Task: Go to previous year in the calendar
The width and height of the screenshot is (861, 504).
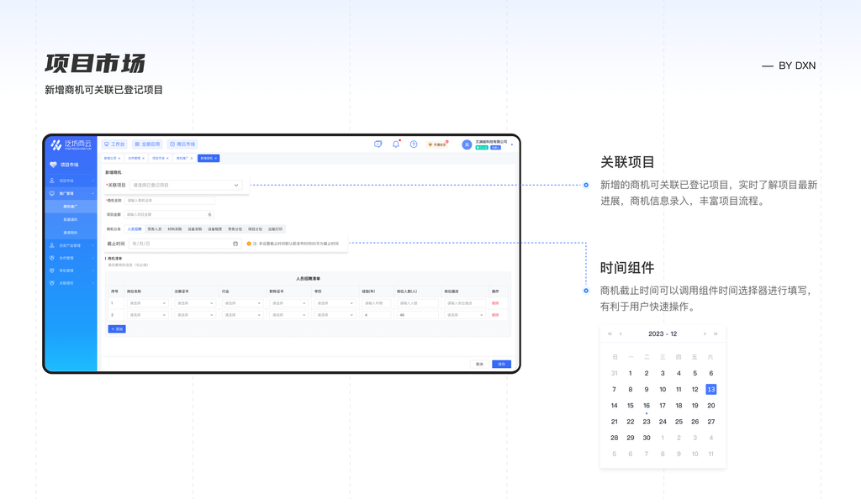Action: 610,334
